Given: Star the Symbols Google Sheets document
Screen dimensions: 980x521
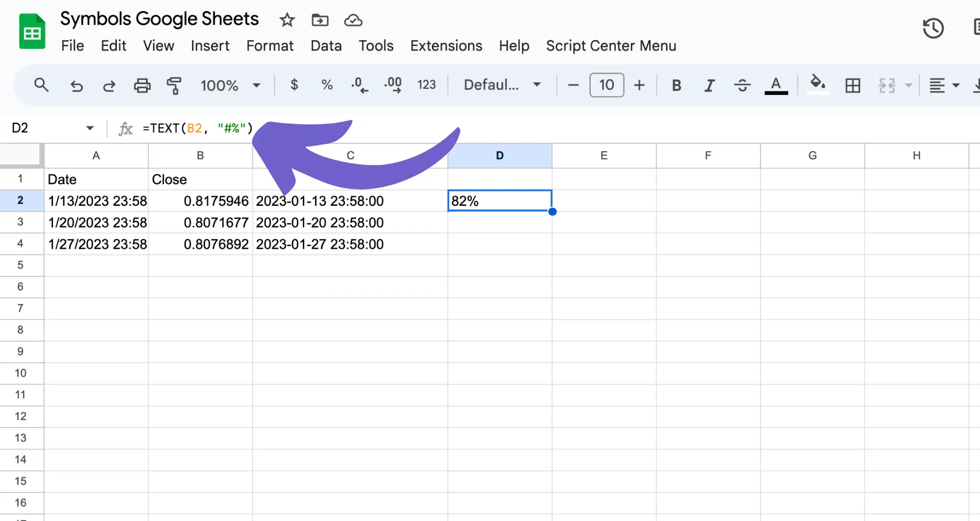Looking at the screenshot, I should pyautogui.click(x=287, y=20).
